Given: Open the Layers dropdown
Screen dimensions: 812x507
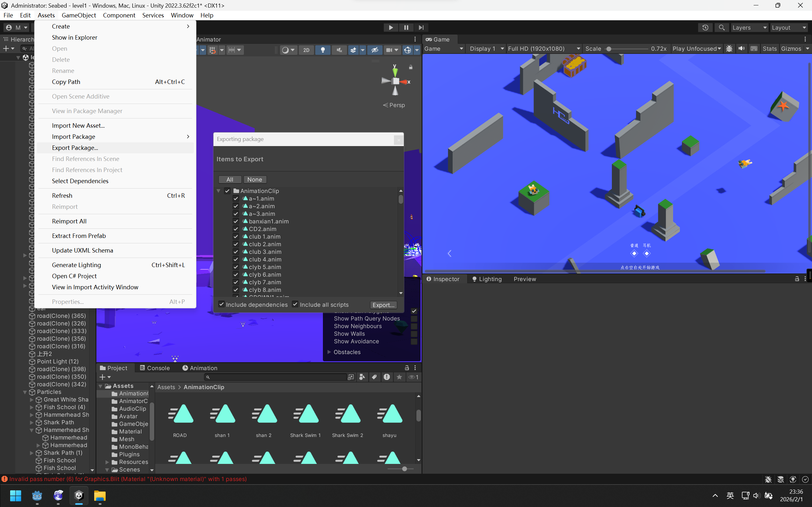Looking at the screenshot, I should [749, 28].
